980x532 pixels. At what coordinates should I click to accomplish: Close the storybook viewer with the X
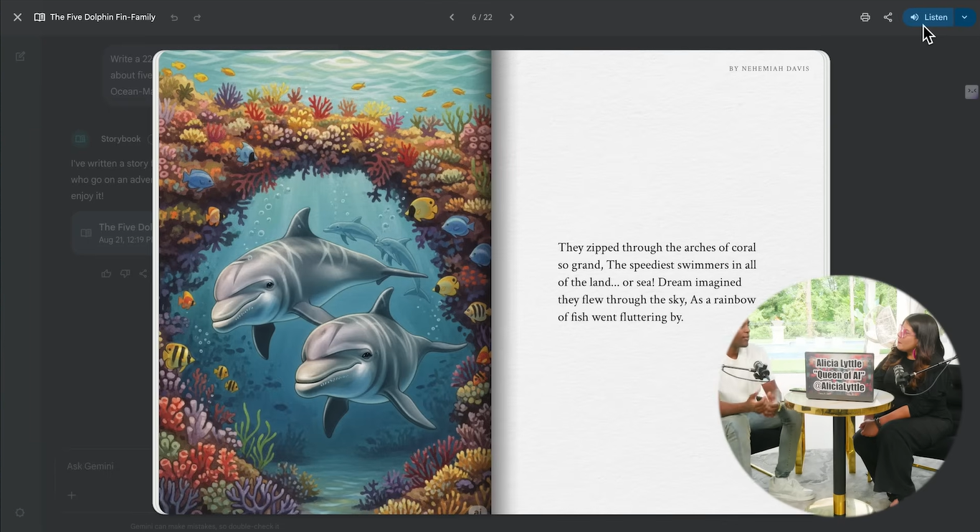click(17, 17)
